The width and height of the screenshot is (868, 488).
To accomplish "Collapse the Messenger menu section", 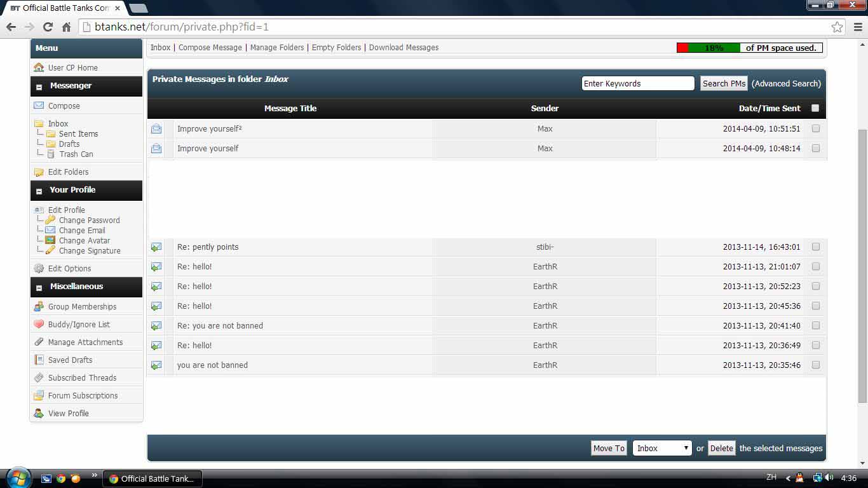I will coord(39,86).
